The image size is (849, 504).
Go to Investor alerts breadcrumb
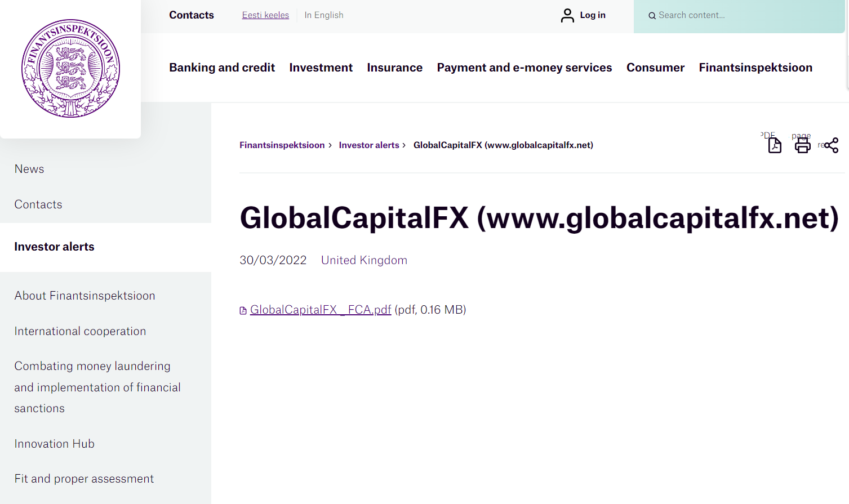coord(369,145)
